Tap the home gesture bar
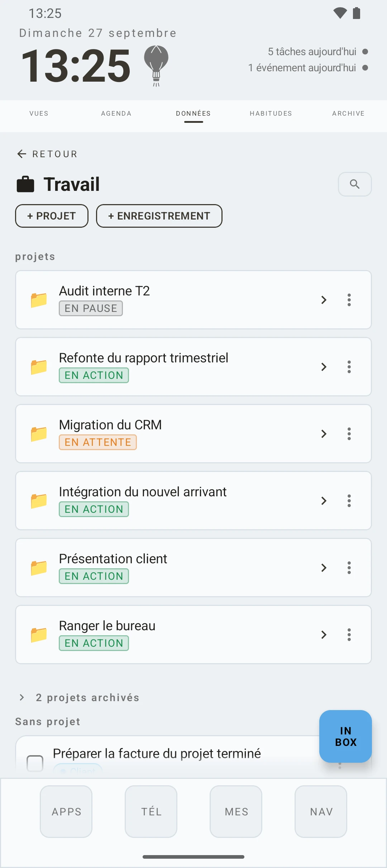The height and width of the screenshot is (868, 387). point(193,857)
